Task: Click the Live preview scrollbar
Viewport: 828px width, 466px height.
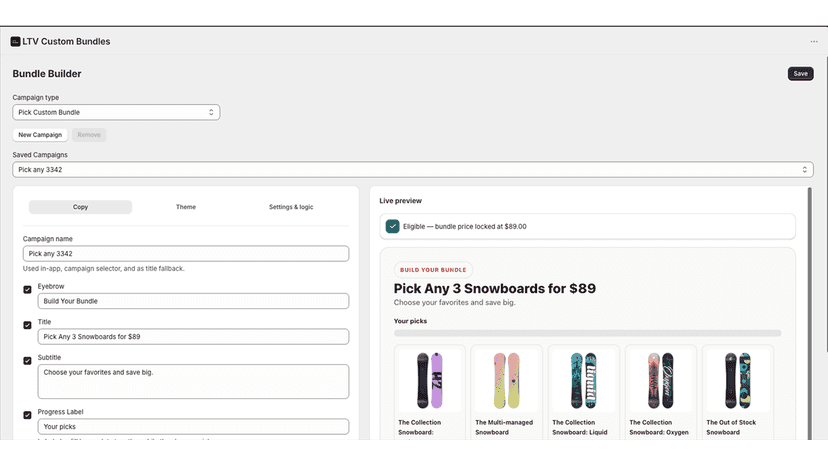Action: [810, 313]
